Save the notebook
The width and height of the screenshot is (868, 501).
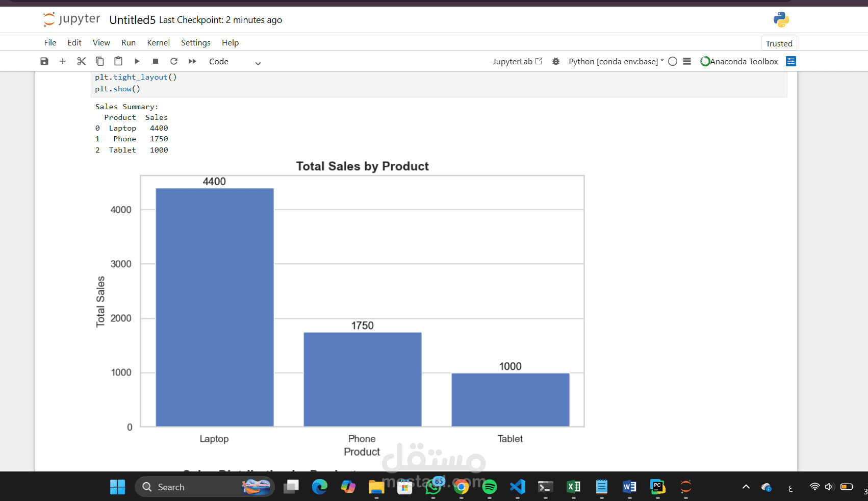(44, 61)
